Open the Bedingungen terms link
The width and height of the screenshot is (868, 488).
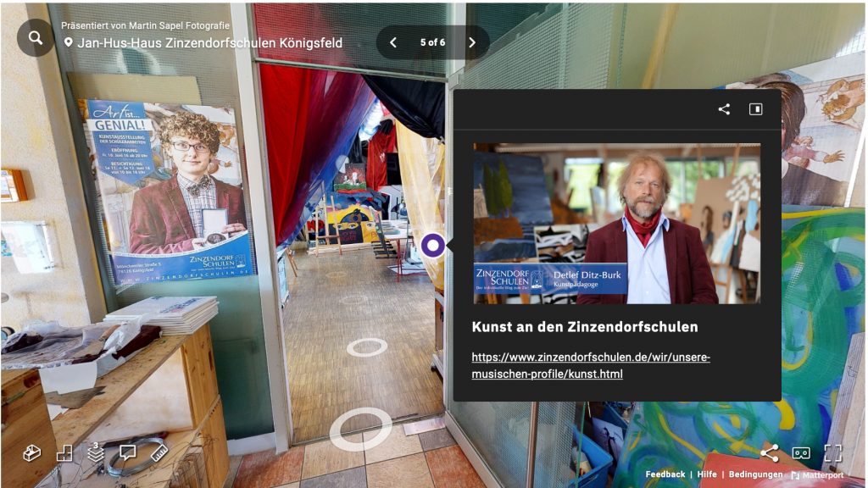[x=755, y=474]
